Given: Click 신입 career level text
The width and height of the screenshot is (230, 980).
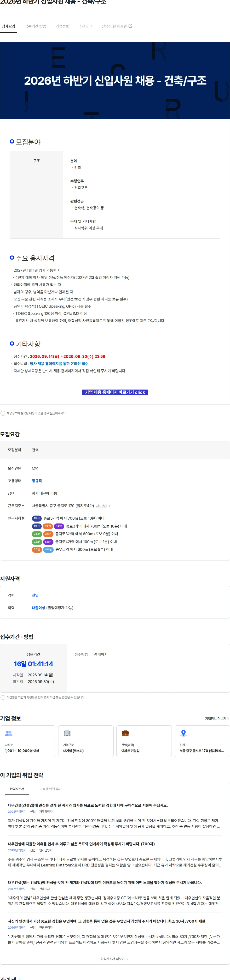Looking at the screenshot, I should click(35, 595).
